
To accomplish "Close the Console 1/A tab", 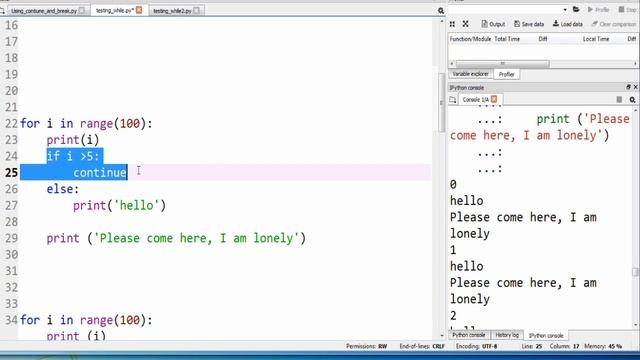I will [x=494, y=99].
